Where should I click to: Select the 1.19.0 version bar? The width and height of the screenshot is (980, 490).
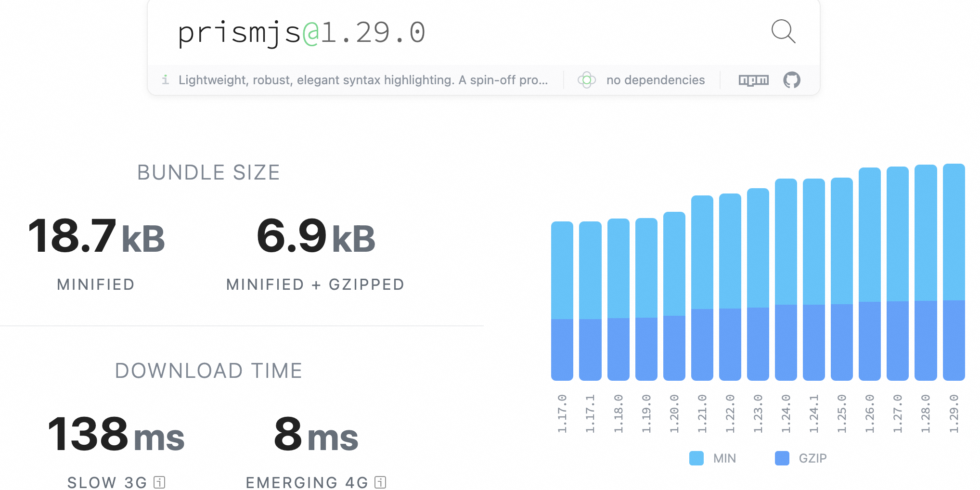(646, 299)
